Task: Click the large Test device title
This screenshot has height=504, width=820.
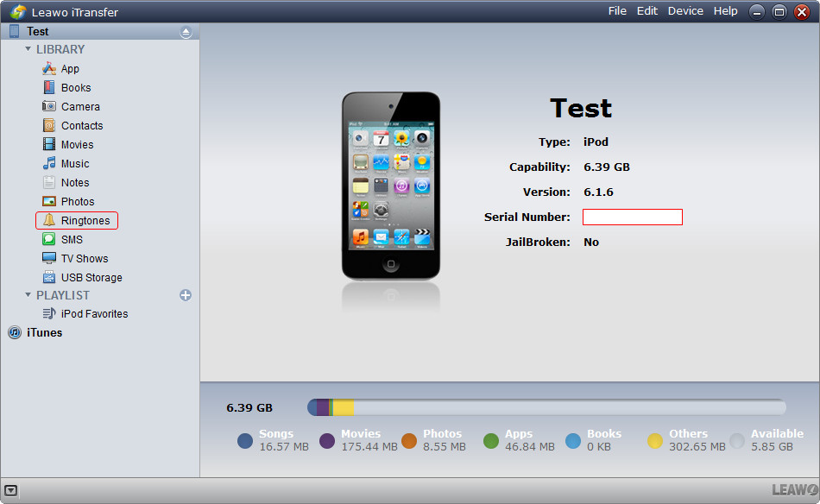Action: (x=581, y=108)
